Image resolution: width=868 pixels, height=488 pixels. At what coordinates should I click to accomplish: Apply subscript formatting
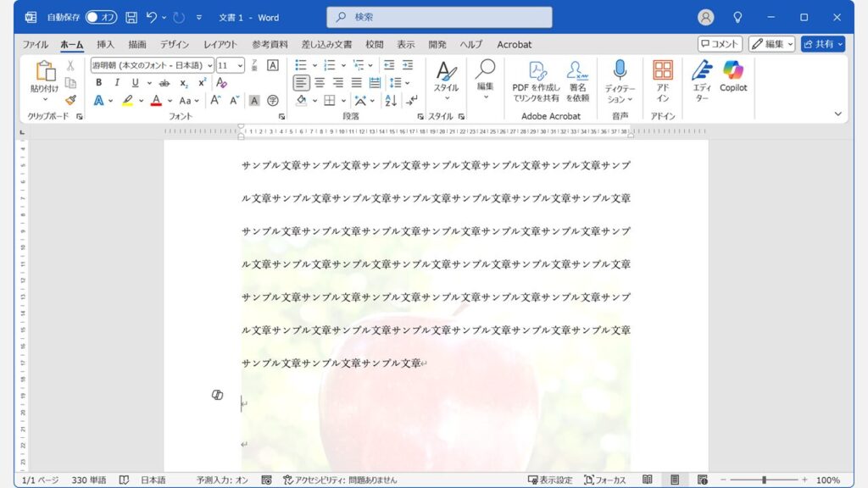click(x=183, y=83)
